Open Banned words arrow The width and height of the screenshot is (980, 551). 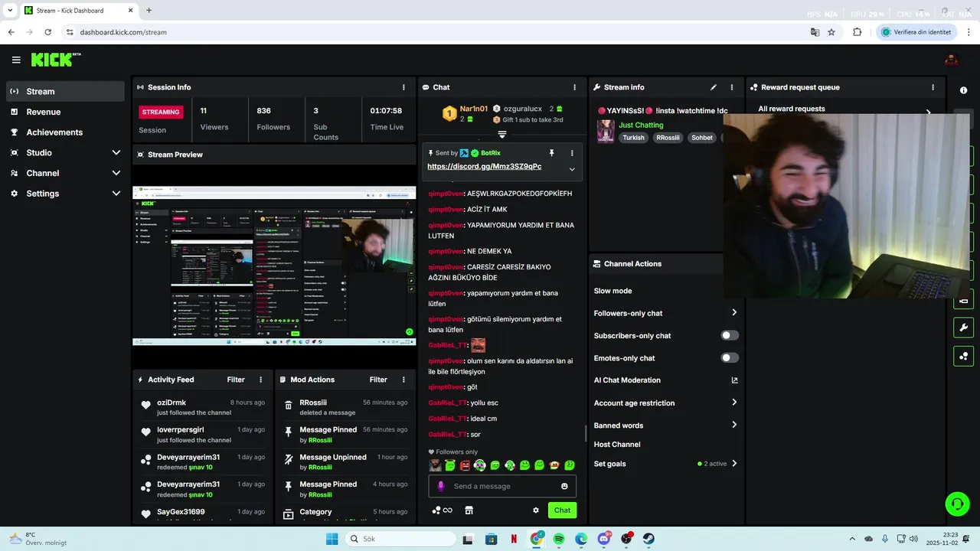(734, 425)
